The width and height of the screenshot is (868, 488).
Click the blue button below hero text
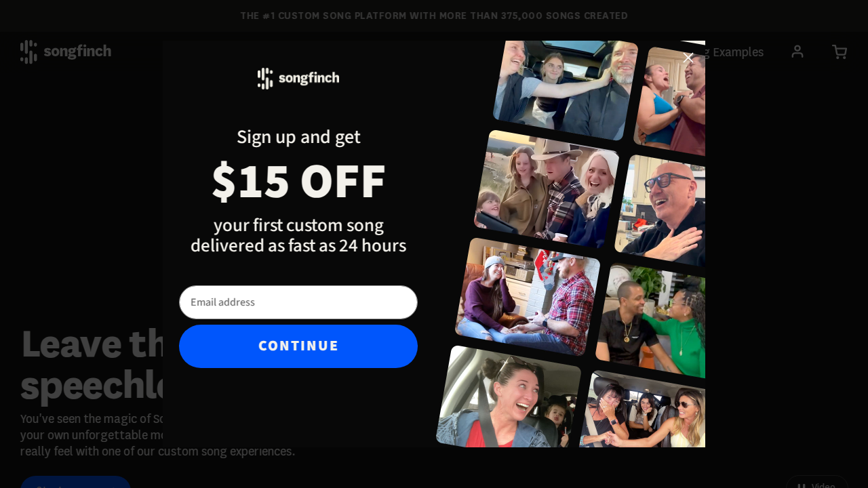point(75,482)
